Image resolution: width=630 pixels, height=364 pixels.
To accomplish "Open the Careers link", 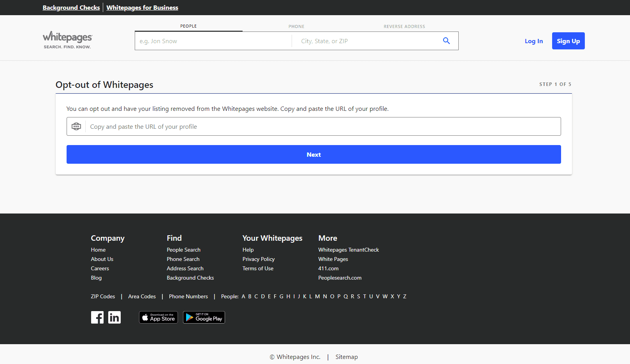I will pyautogui.click(x=100, y=268).
